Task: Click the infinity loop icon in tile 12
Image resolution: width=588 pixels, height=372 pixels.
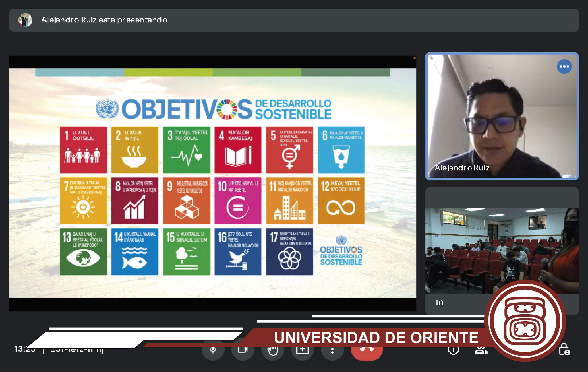Action: coord(341,208)
